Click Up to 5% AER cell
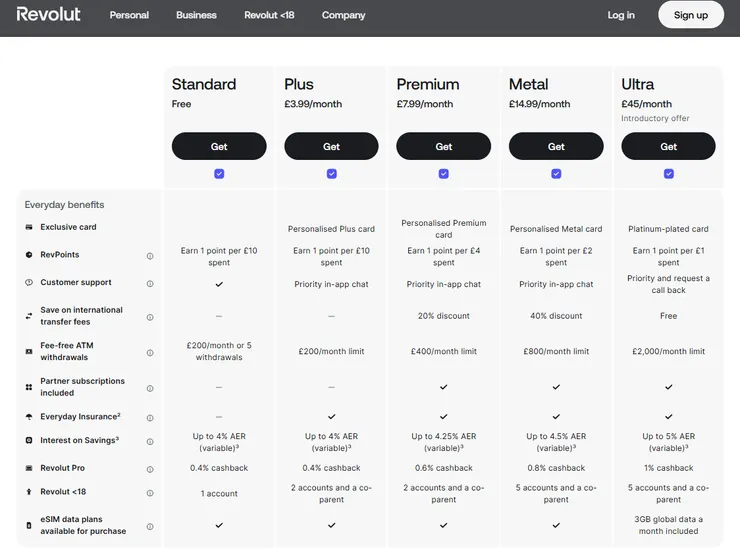The height and width of the screenshot is (549, 740). (668, 442)
